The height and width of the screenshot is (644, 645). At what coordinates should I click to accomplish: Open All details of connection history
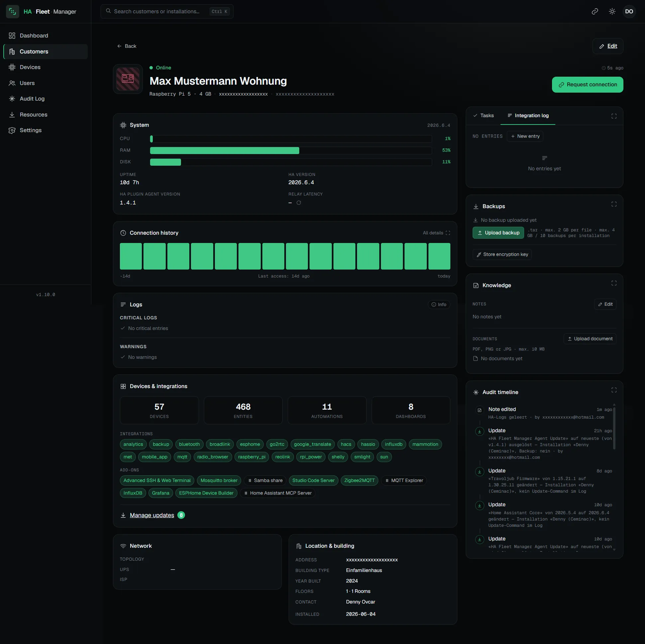(x=436, y=233)
